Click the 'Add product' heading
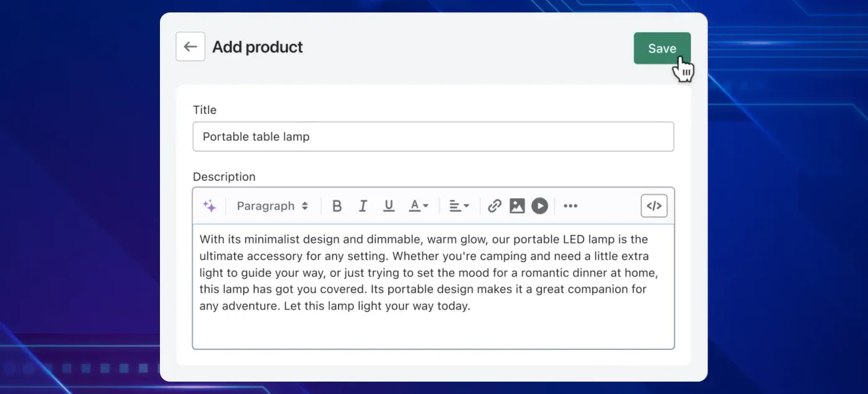 tap(257, 47)
